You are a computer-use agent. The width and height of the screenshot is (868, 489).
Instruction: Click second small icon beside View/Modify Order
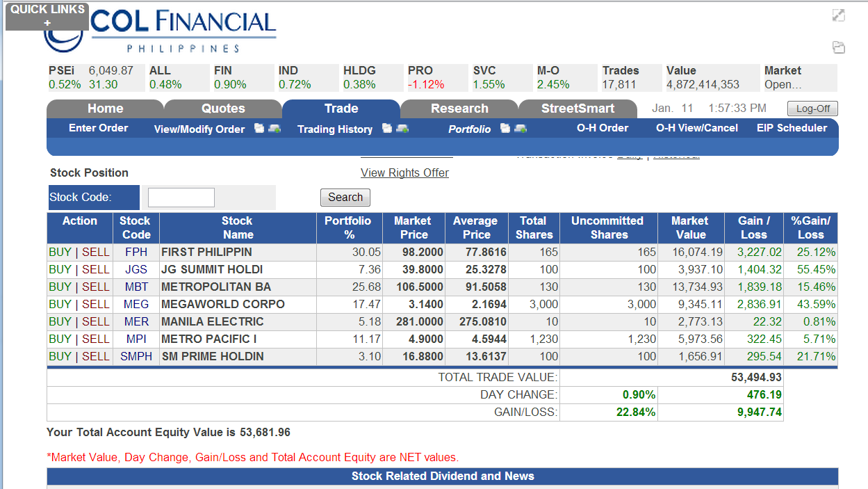pos(275,128)
